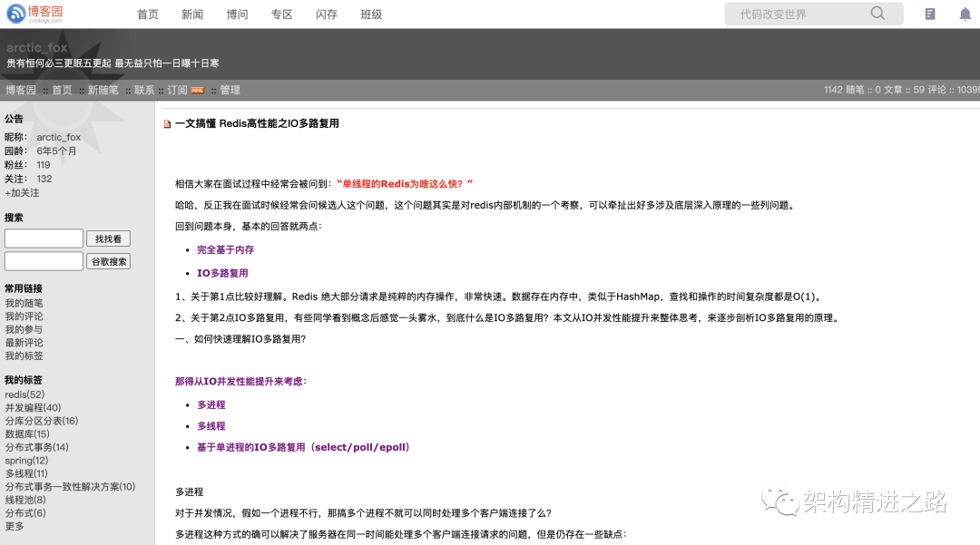This screenshot has height=545, width=980.
Task: Open 班级 in top navigation
Action: tap(371, 15)
